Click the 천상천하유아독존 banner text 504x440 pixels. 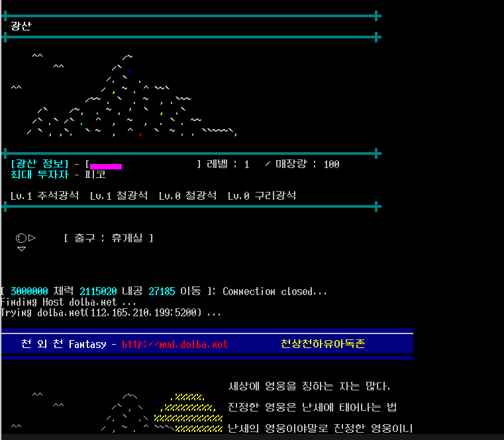pyautogui.click(x=323, y=344)
